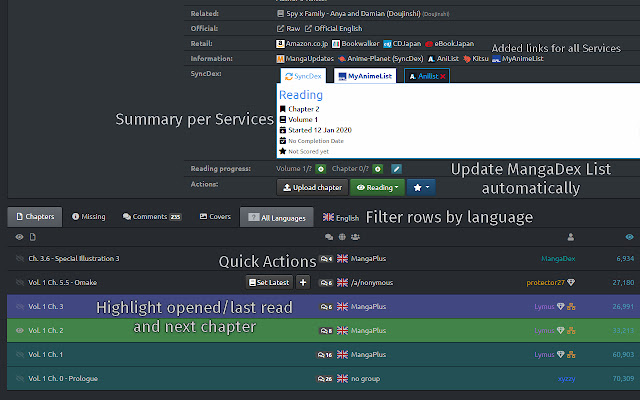Increment the Volume reading progress

(x=322, y=169)
